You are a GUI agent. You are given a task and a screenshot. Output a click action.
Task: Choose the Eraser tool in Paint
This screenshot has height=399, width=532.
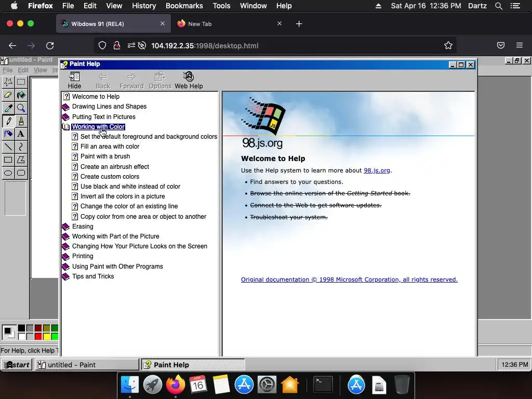[x=8, y=95]
